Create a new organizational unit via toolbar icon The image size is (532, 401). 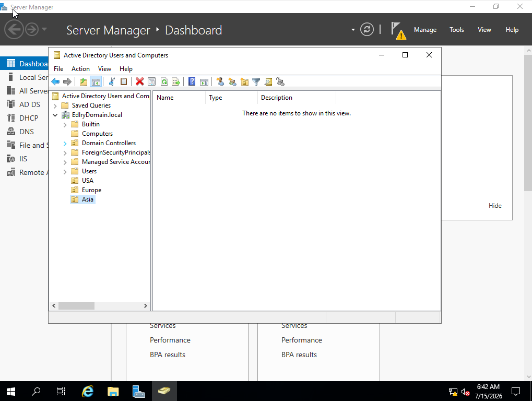pyautogui.click(x=244, y=82)
